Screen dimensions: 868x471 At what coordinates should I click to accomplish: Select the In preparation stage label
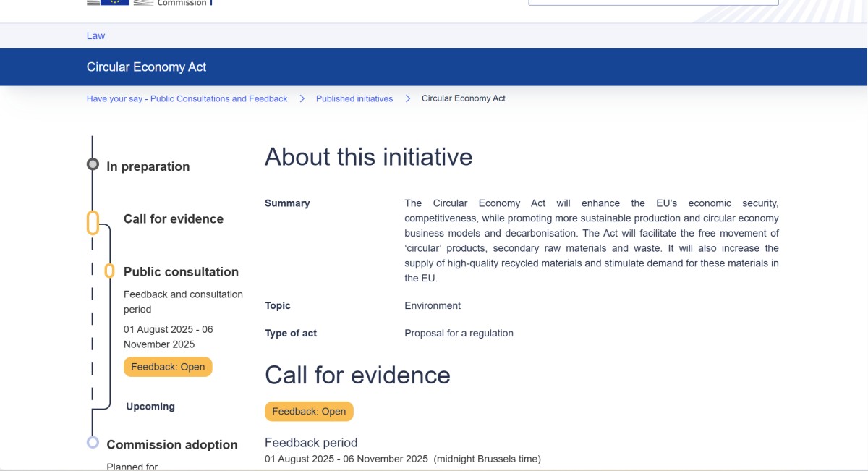(148, 166)
